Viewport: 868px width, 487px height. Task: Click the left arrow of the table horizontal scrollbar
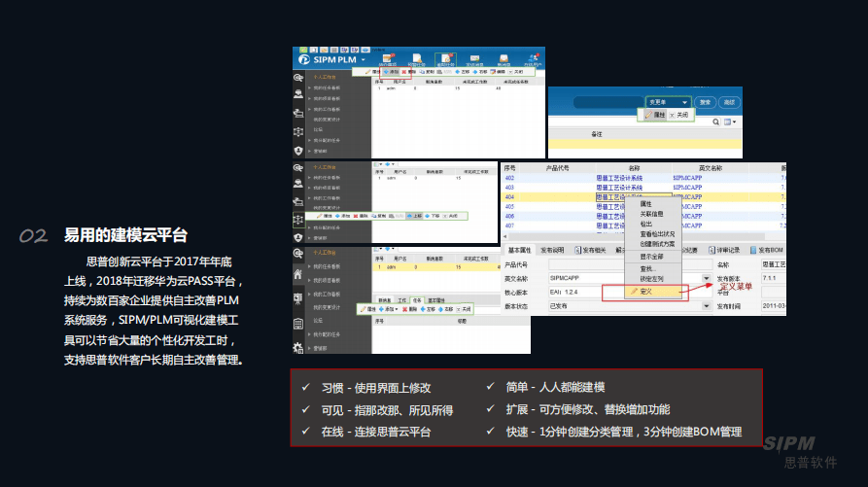[504, 237]
